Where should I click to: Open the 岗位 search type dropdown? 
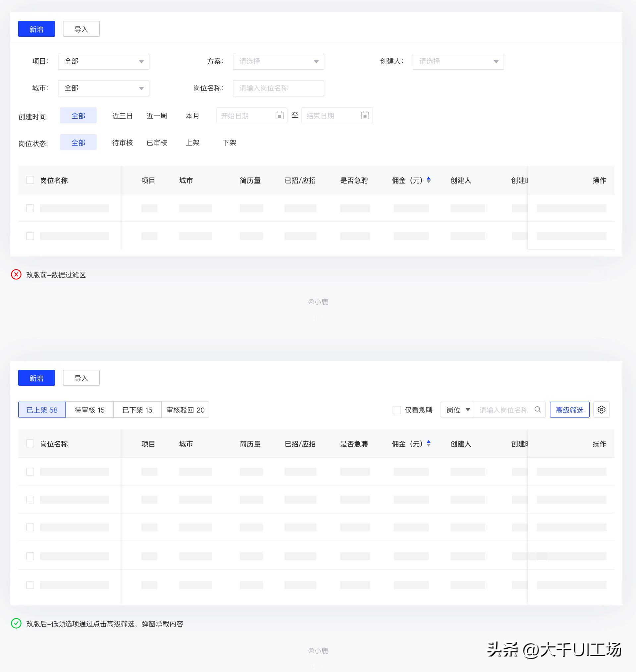pyautogui.click(x=458, y=410)
